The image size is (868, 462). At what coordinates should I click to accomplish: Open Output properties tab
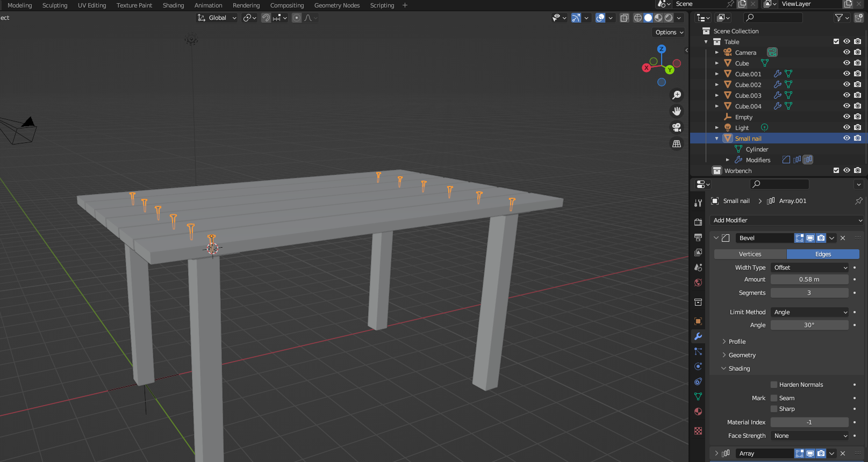[x=698, y=237]
